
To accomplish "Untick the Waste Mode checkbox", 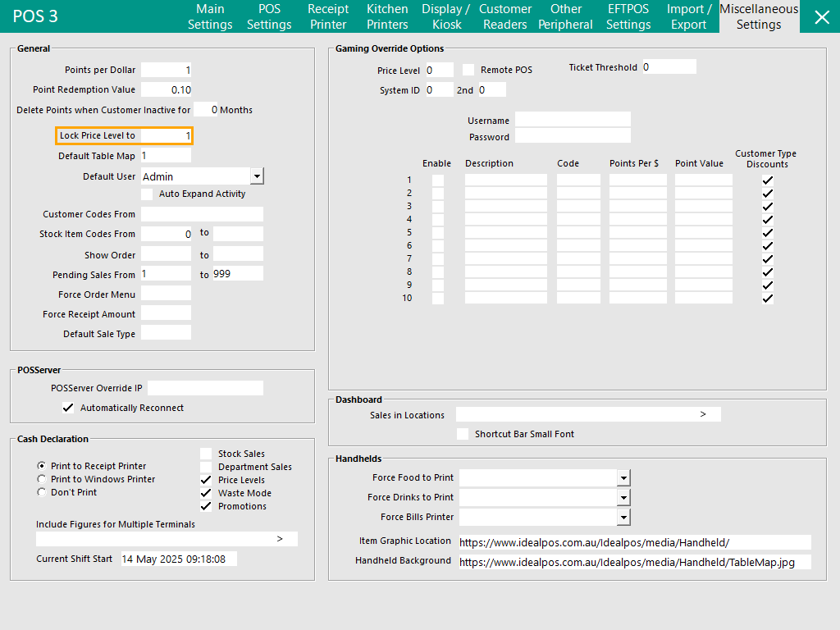I will pos(206,493).
